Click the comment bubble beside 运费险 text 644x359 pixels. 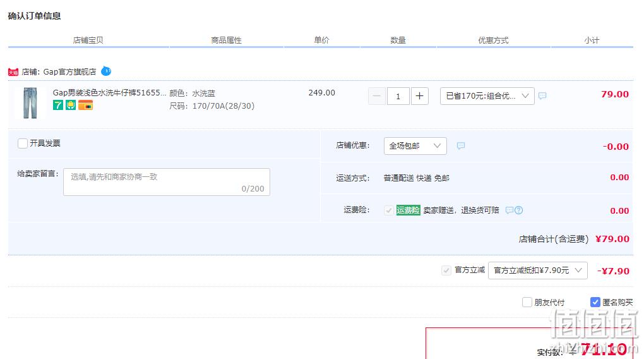[510, 210]
